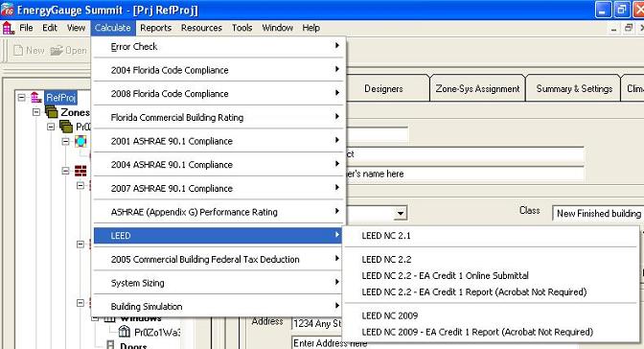Open the Reports menu

pos(155,28)
